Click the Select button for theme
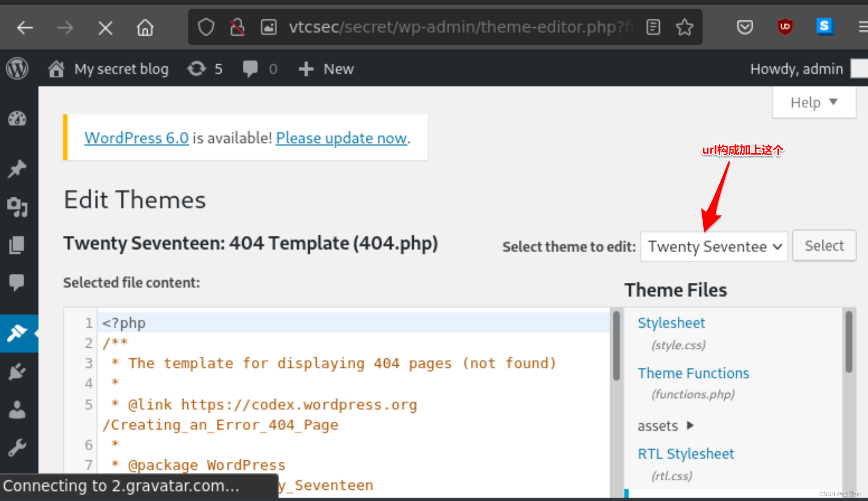The width and height of the screenshot is (868, 501). (x=825, y=245)
